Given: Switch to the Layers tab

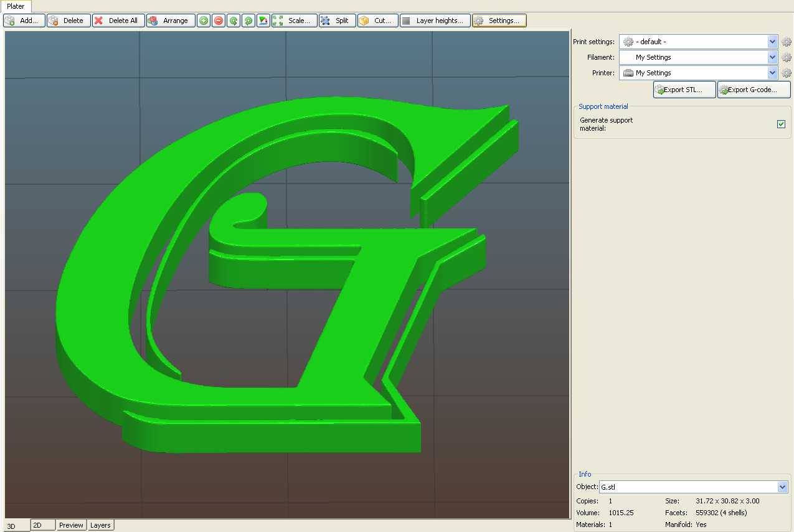Looking at the screenshot, I should (100, 525).
